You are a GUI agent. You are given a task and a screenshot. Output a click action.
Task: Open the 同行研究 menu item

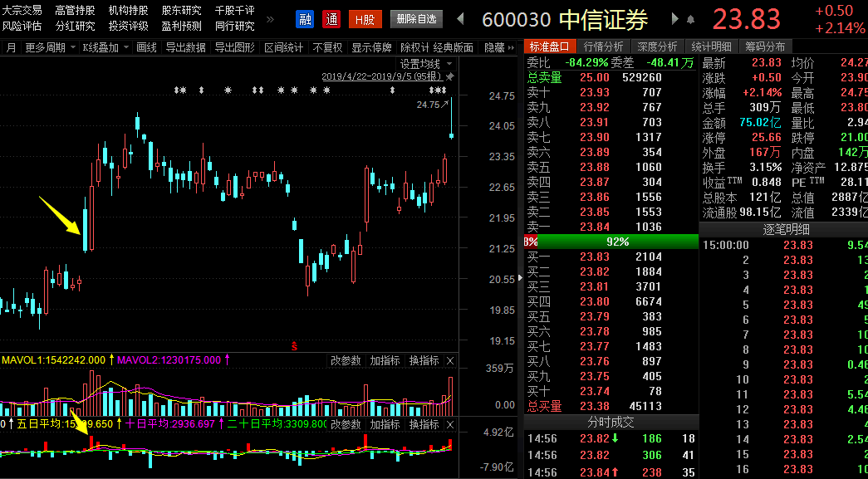[x=235, y=26]
